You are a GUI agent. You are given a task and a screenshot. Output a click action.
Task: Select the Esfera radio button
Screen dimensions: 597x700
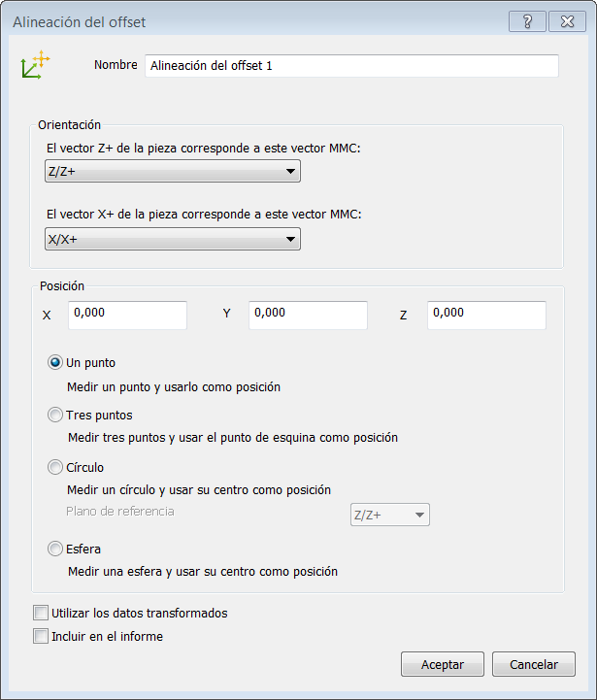55,549
